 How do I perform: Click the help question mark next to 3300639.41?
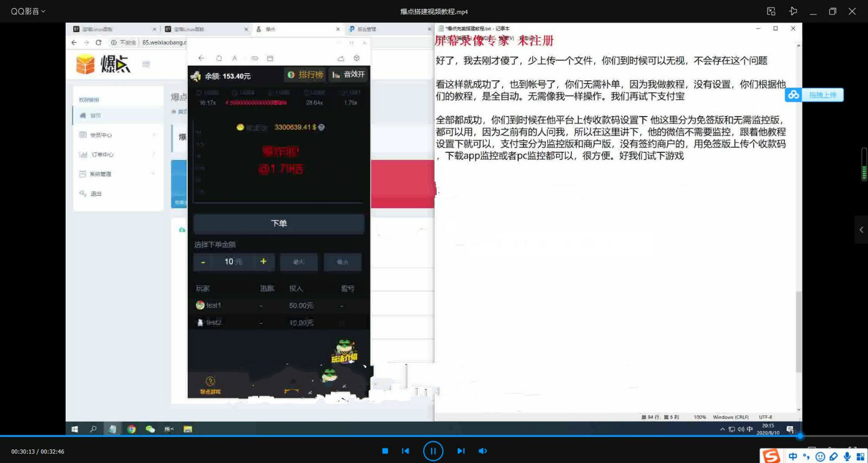point(321,127)
